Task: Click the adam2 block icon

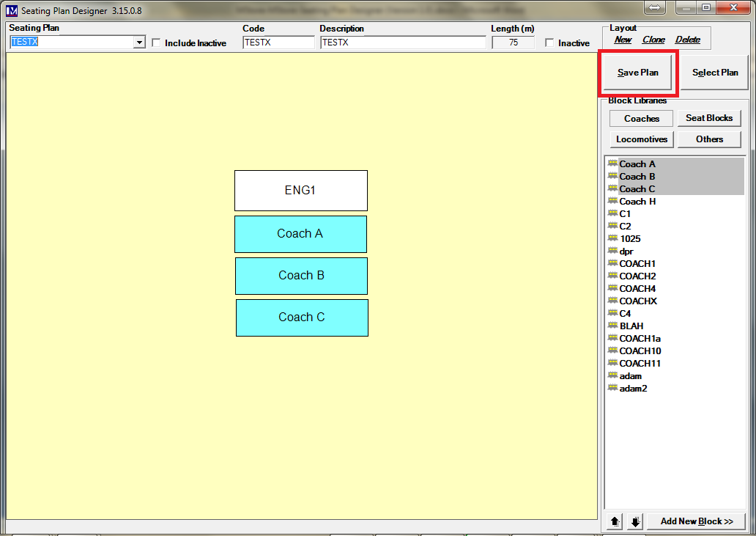Action: pyautogui.click(x=613, y=388)
